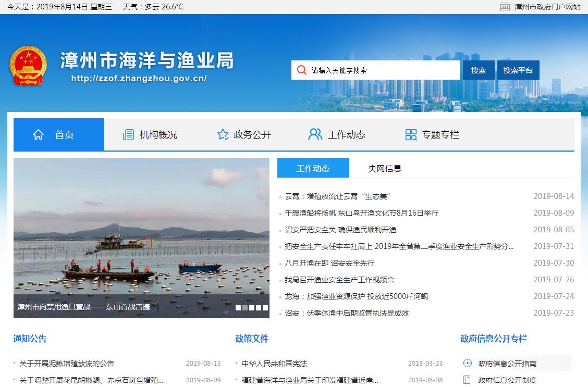Click the people icon beside 工作动态 menu
Image resolution: width=588 pixels, height=387 pixels.
(315, 134)
